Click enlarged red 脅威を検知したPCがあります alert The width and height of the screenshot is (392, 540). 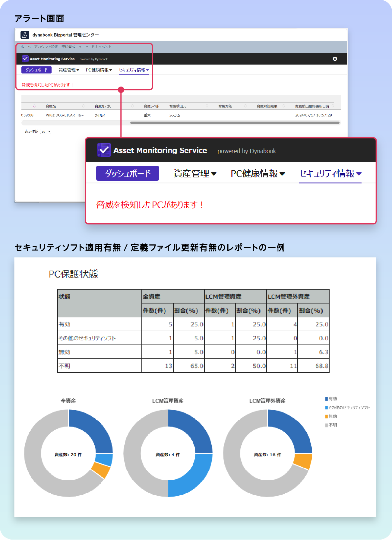coord(150,205)
